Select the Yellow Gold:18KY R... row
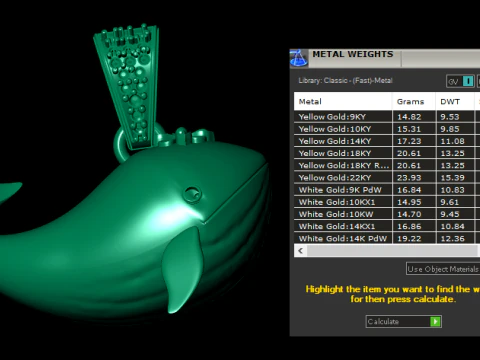The image size is (480, 360). [387, 165]
